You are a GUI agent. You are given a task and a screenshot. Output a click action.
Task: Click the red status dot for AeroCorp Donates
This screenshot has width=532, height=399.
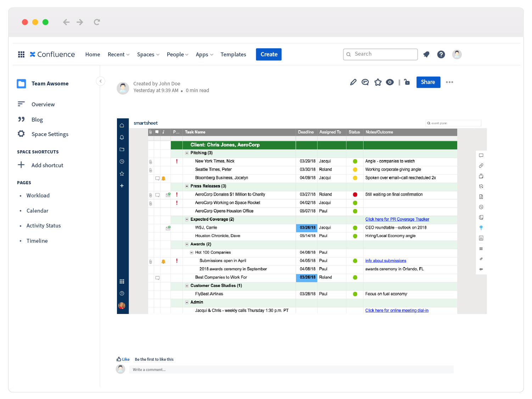coord(355,195)
